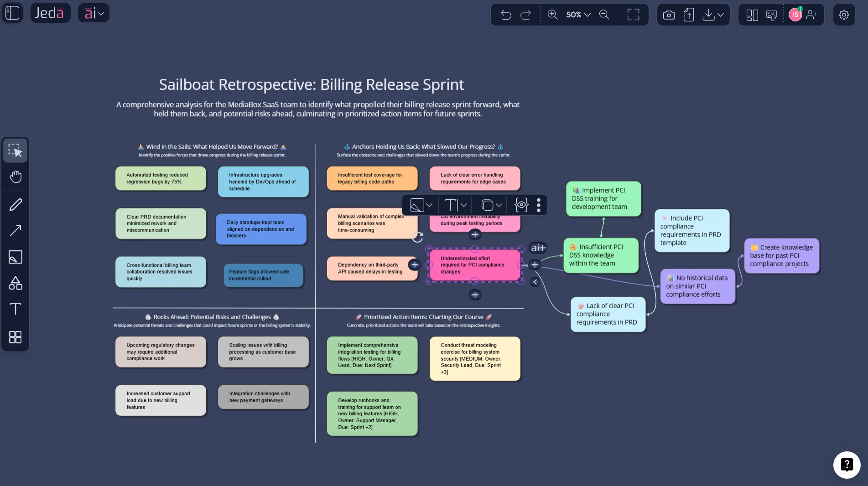
Task: Take a screenshot with the camera icon
Action: (668, 15)
